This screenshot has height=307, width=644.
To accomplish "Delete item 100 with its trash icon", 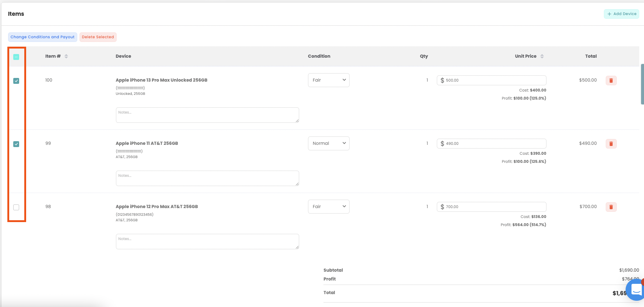I will pos(611,81).
